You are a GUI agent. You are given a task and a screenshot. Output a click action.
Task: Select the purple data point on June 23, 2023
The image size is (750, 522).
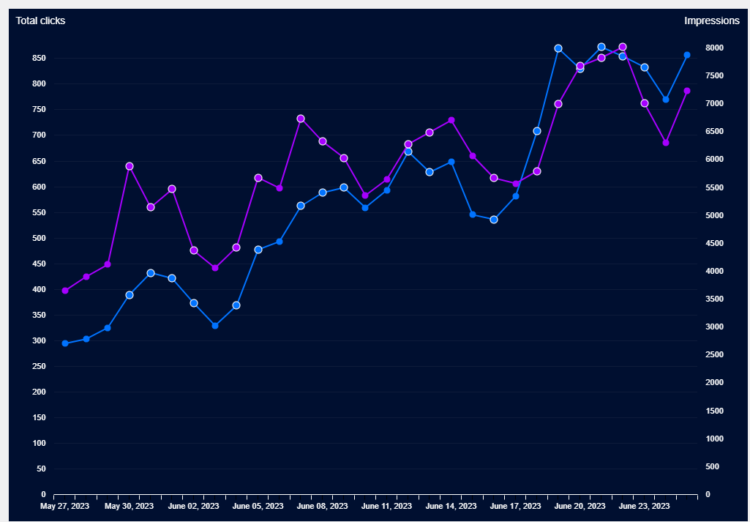point(644,103)
